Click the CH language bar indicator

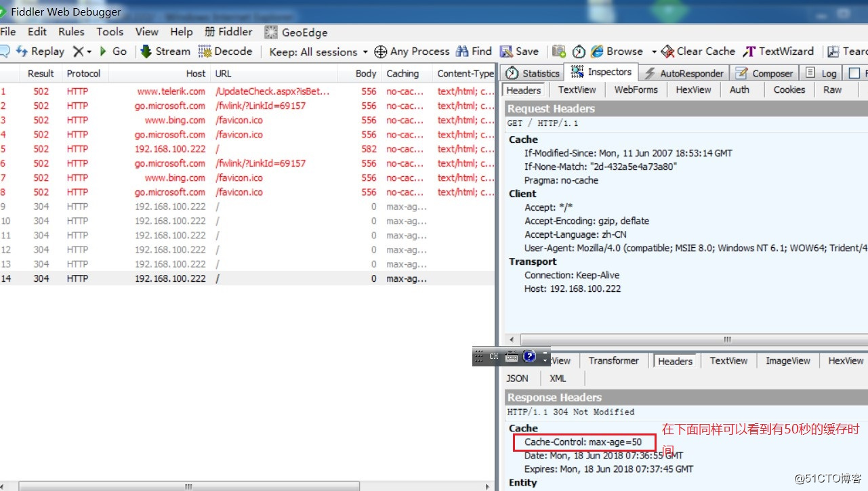click(x=493, y=356)
